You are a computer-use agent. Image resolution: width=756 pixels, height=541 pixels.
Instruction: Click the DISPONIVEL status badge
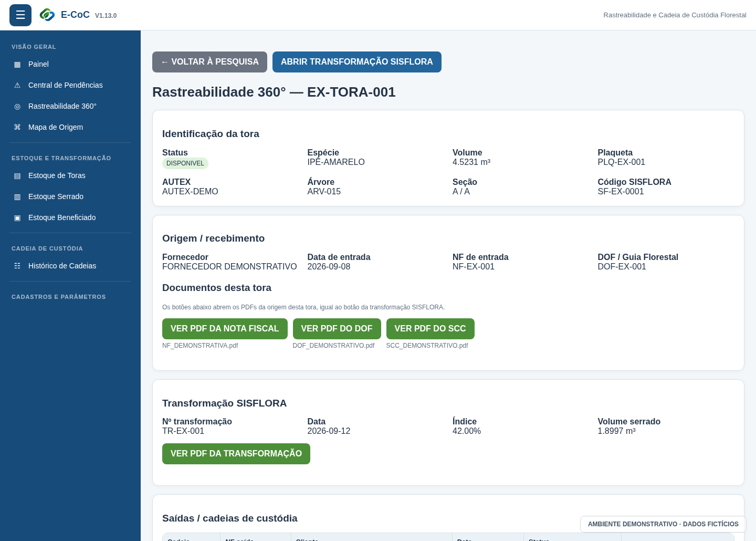point(185,163)
